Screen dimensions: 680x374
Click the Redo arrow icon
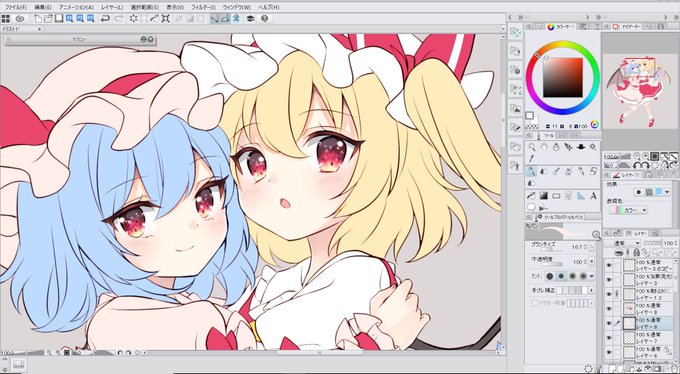pos(120,19)
